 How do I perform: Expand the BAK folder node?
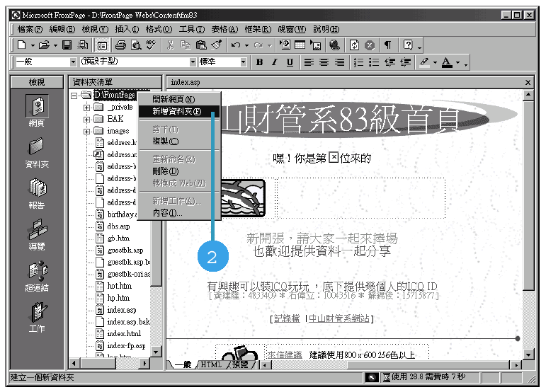[86, 120]
